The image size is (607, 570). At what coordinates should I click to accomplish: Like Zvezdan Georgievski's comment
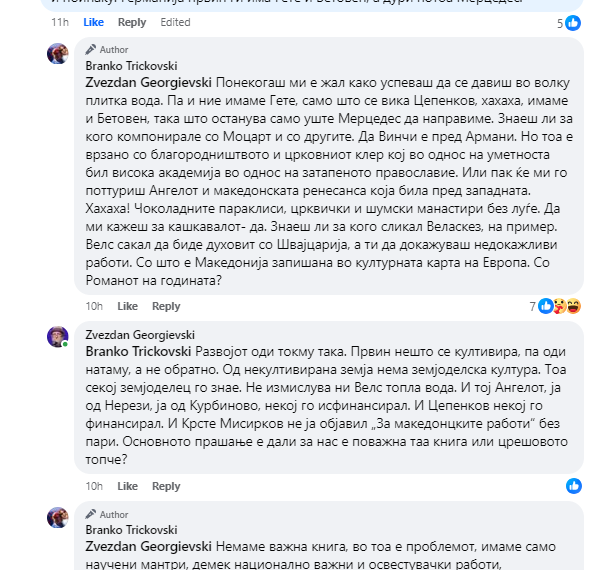point(127,486)
